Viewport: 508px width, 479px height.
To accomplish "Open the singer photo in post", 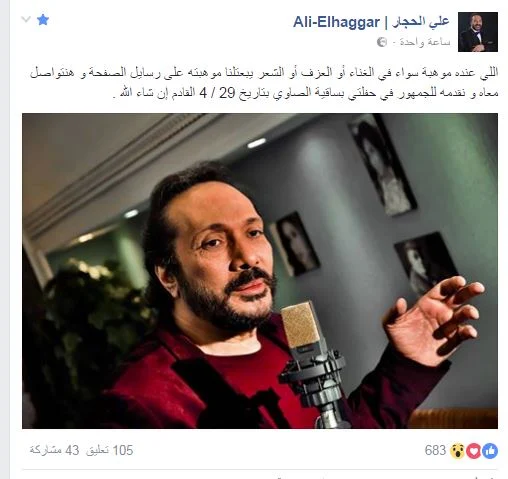I will [260, 271].
